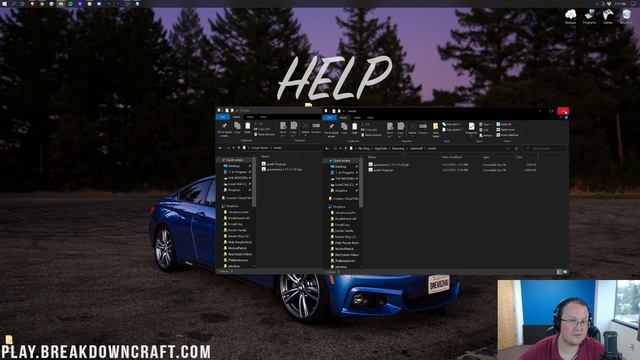Click the refresh button beside front window address bar
This screenshot has width=640, height=360.
[x=516, y=148]
